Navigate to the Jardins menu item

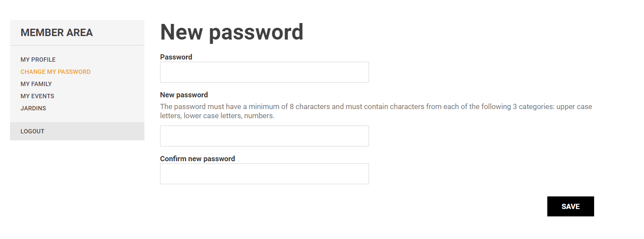(33, 108)
